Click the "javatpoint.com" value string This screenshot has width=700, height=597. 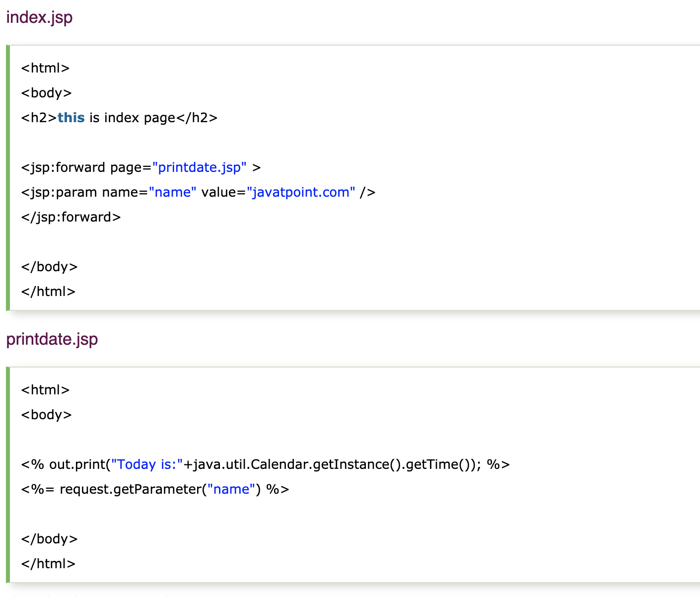[x=301, y=192]
